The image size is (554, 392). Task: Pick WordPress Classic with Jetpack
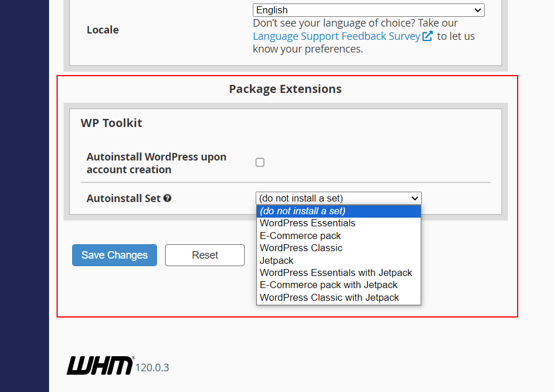[330, 298]
